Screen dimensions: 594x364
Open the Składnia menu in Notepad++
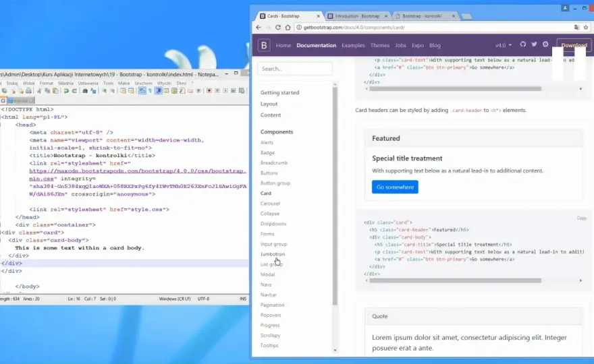tap(65, 83)
